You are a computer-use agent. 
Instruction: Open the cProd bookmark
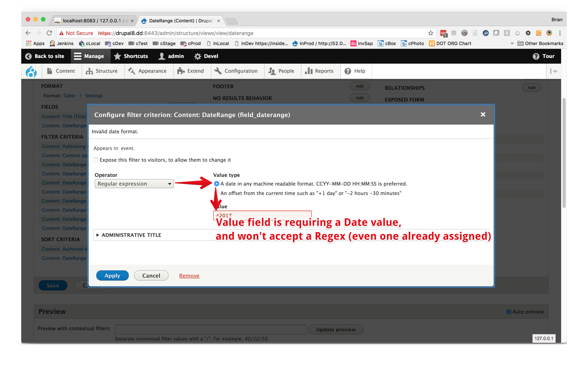click(191, 44)
